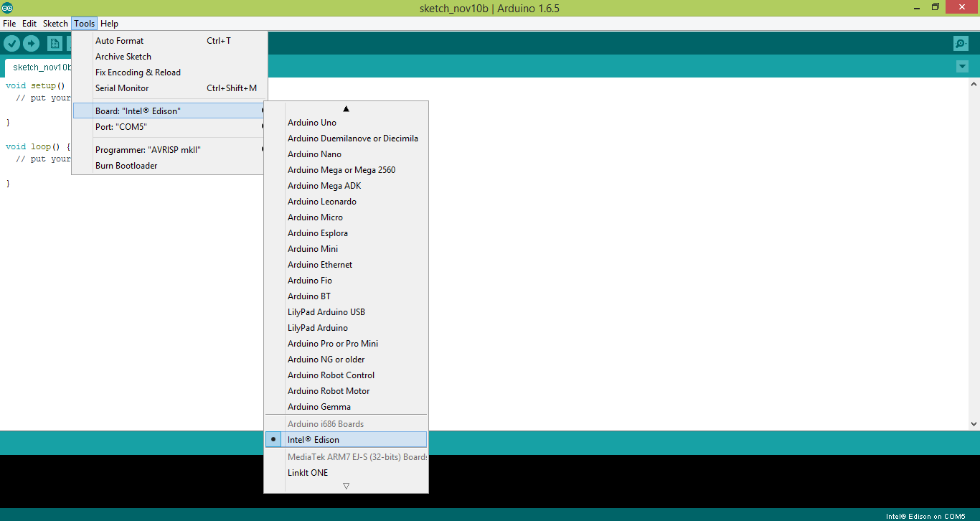Open the tab options dropdown arrow

[962, 67]
